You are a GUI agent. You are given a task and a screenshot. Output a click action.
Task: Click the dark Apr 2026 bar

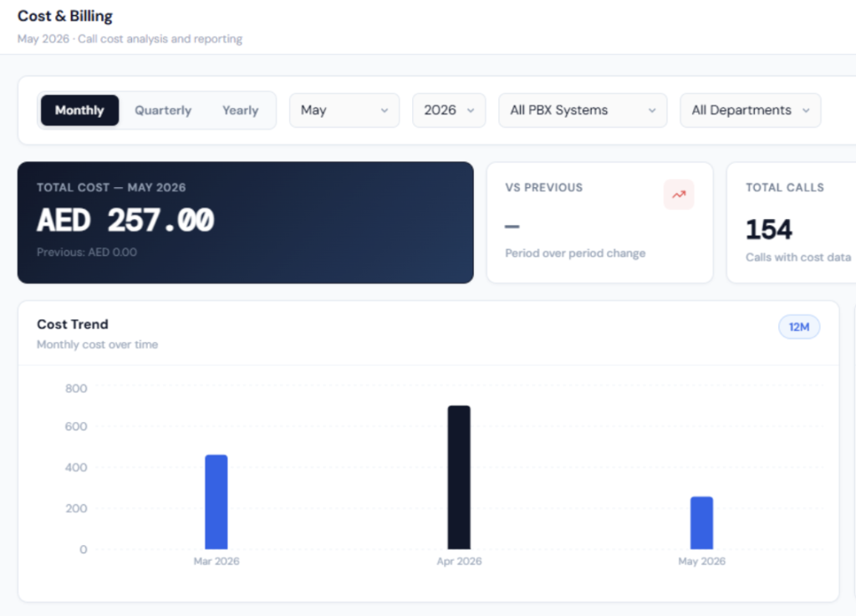pyautogui.click(x=459, y=477)
